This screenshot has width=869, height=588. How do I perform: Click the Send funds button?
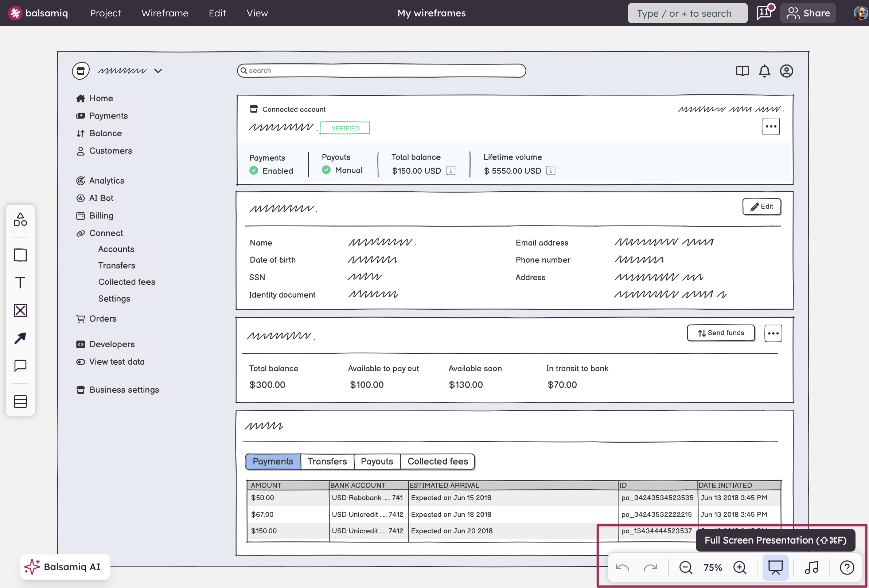(x=721, y=333)
